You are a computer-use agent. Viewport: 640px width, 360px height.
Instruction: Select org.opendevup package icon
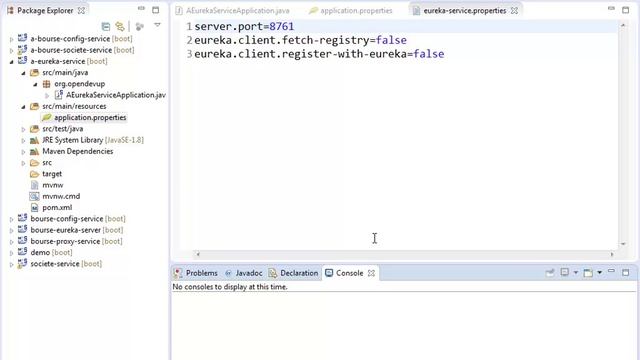[x=47, y=84]
